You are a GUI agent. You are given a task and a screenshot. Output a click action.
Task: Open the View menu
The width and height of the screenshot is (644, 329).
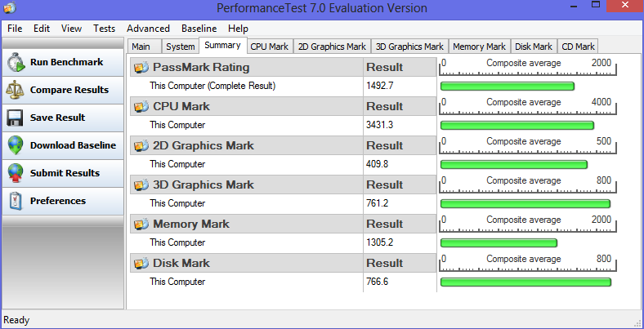(x=71, y=29)
